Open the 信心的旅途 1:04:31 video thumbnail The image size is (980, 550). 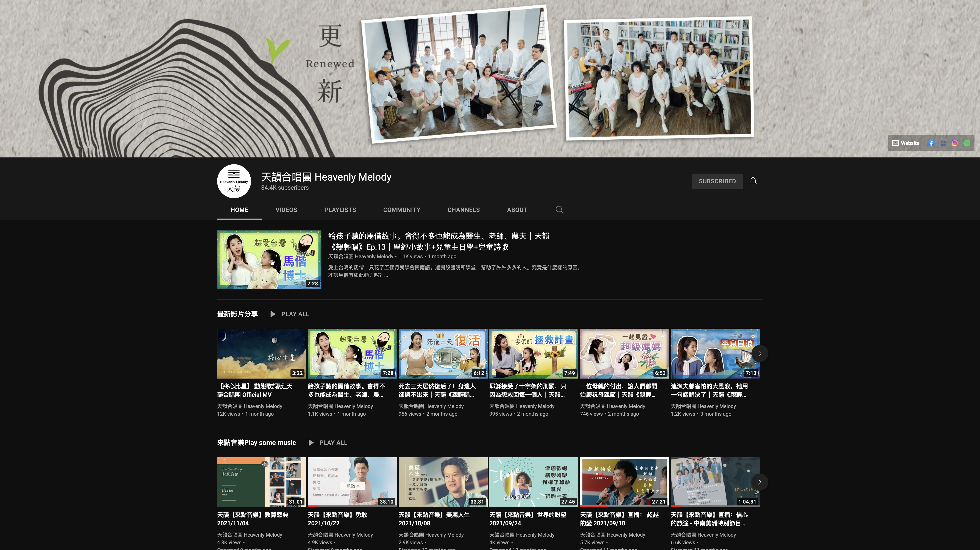pos(715,482)
